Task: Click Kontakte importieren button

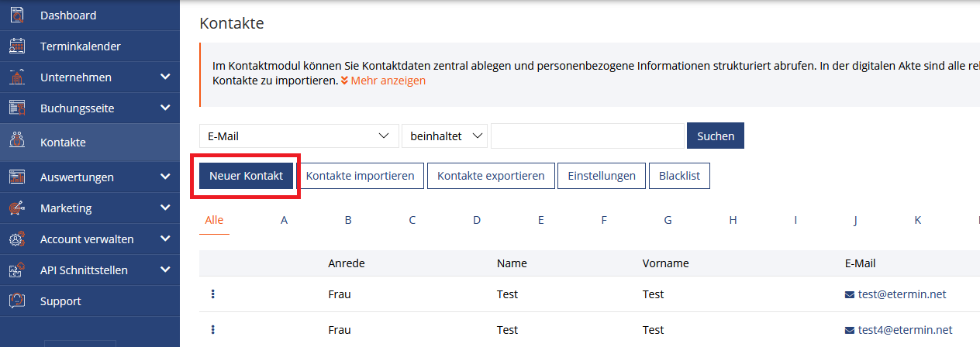Action: [x=361, y=176]
